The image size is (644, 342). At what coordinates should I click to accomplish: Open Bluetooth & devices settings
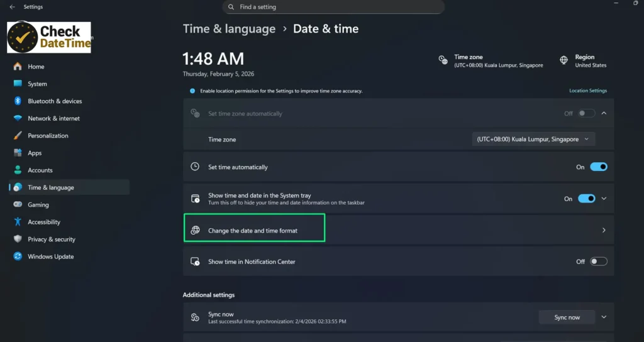[x=69, y=101]
